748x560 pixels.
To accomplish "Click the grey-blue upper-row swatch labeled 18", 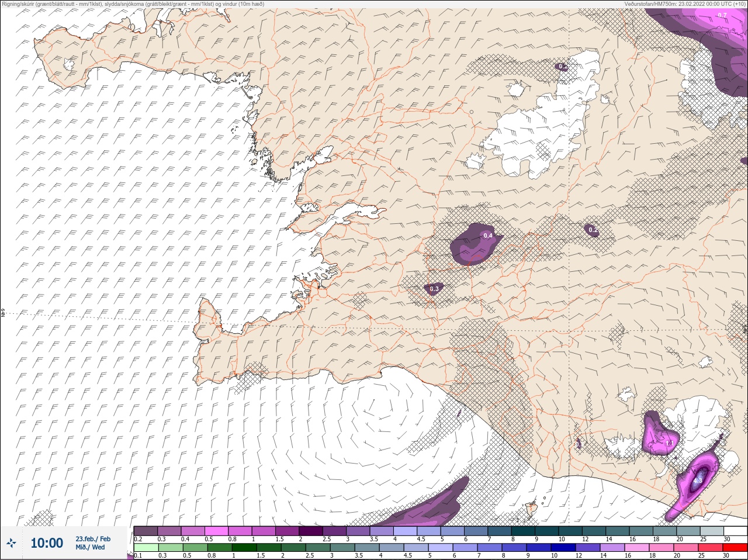I will coord(665,531).
